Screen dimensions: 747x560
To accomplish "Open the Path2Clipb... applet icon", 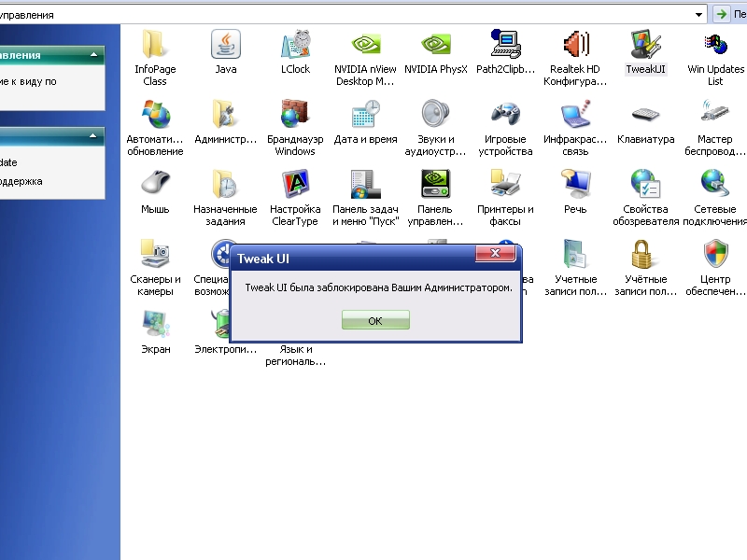I will point(505,44).
